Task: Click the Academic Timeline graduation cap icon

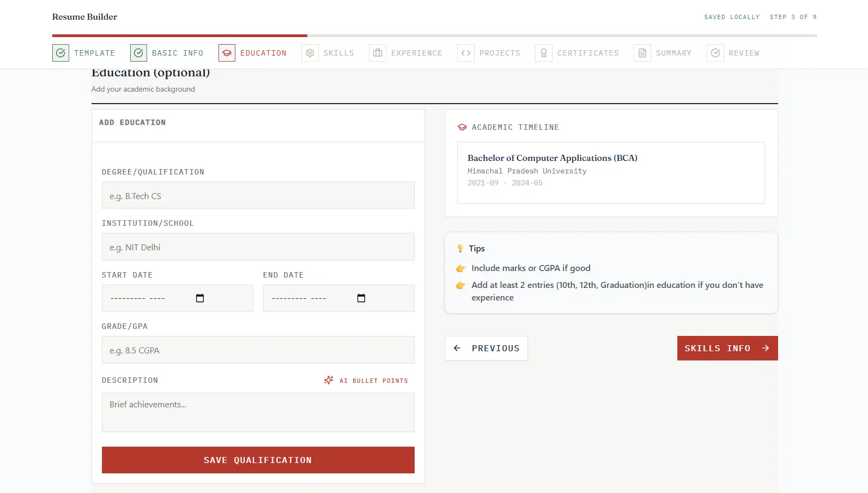Action: [x=462, y=127]
